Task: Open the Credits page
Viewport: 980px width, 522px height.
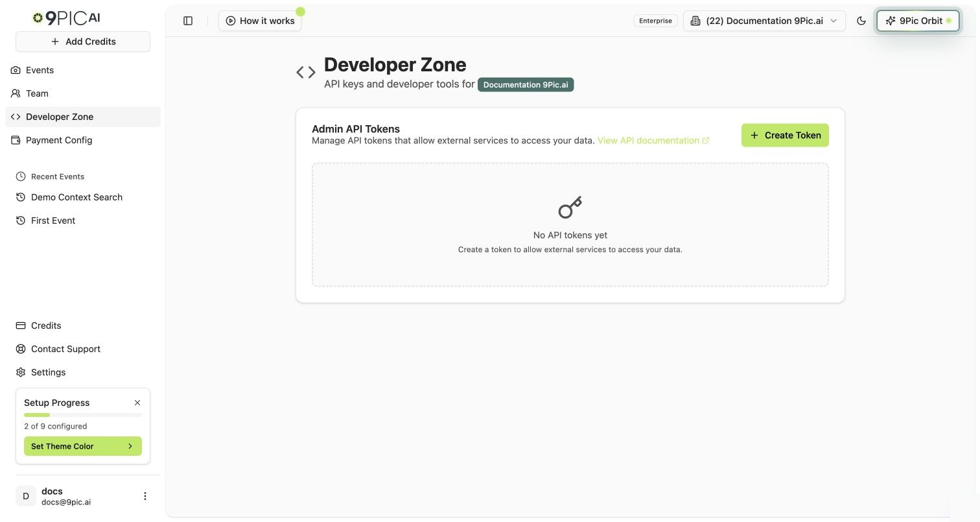Action: 83,326
